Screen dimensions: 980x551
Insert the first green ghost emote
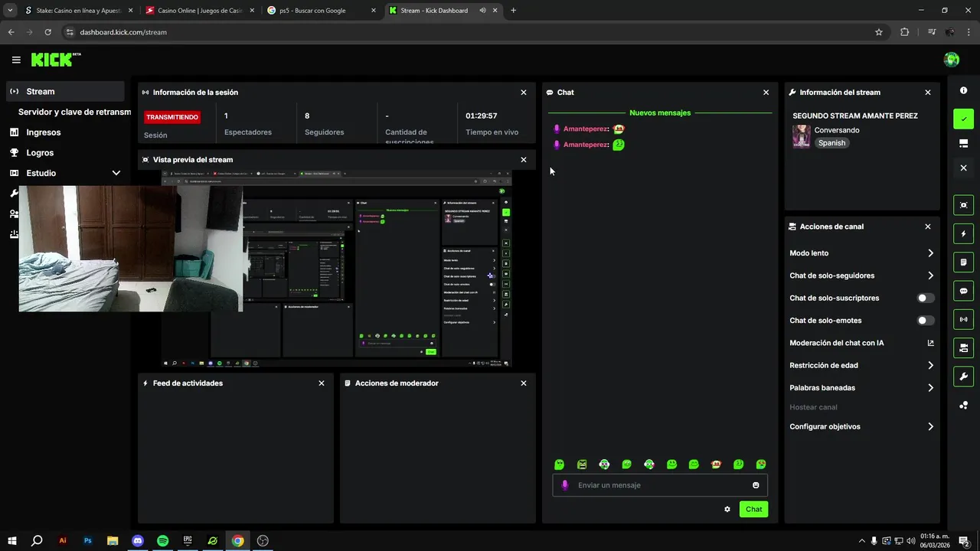559,465
